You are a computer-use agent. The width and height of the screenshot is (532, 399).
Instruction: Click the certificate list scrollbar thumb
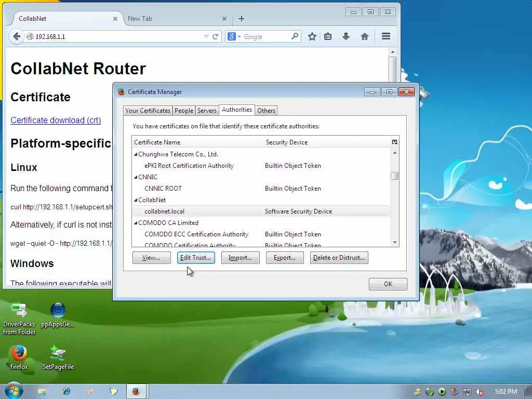pos(394,176)
